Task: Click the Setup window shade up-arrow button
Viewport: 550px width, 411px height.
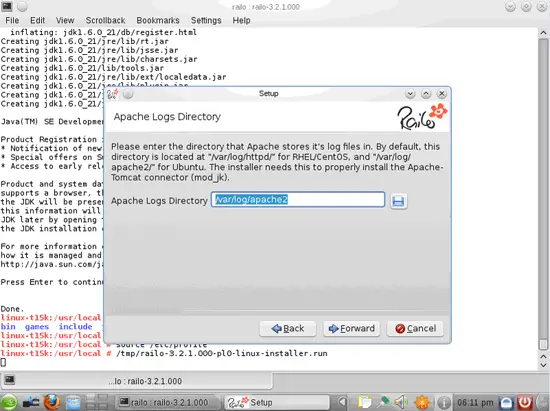Action: [x=426, y=94]
